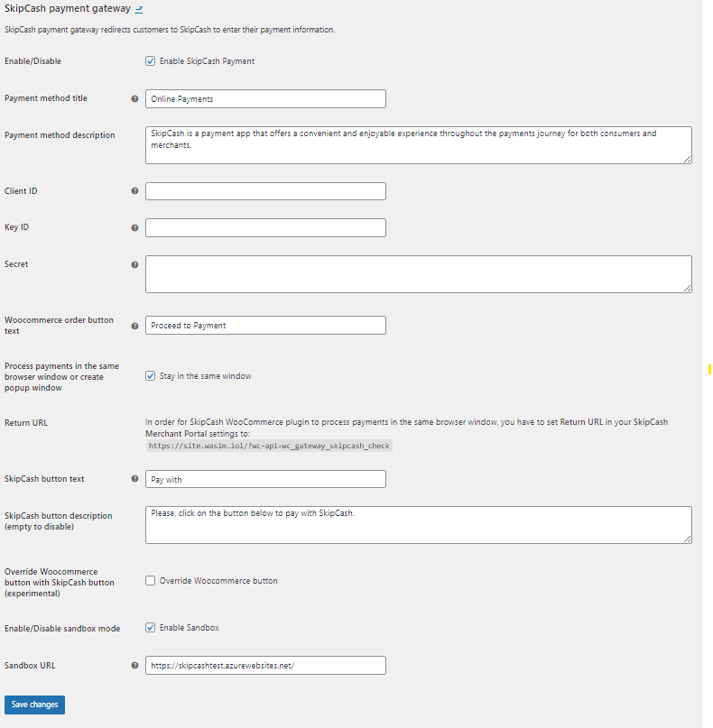Disable the Enable Sandbox checkbox

(150, 628)
